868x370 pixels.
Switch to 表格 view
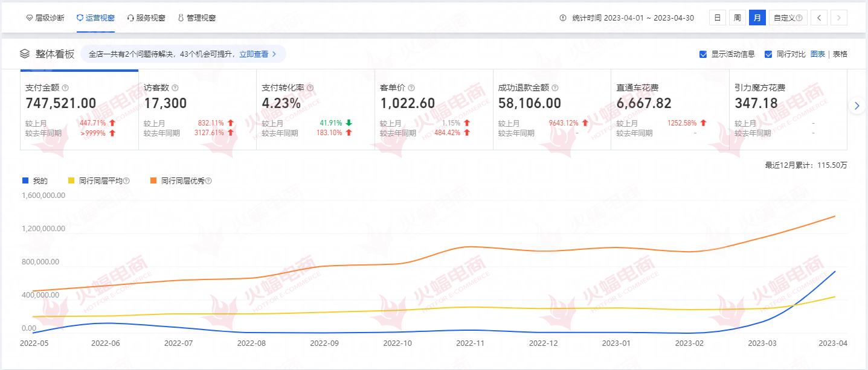840,54
